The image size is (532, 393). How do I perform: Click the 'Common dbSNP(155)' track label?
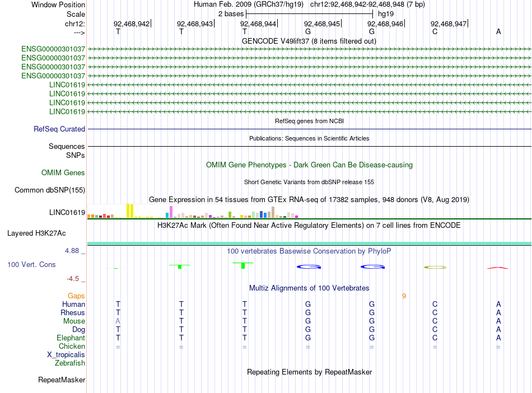[x=50, y=190]
